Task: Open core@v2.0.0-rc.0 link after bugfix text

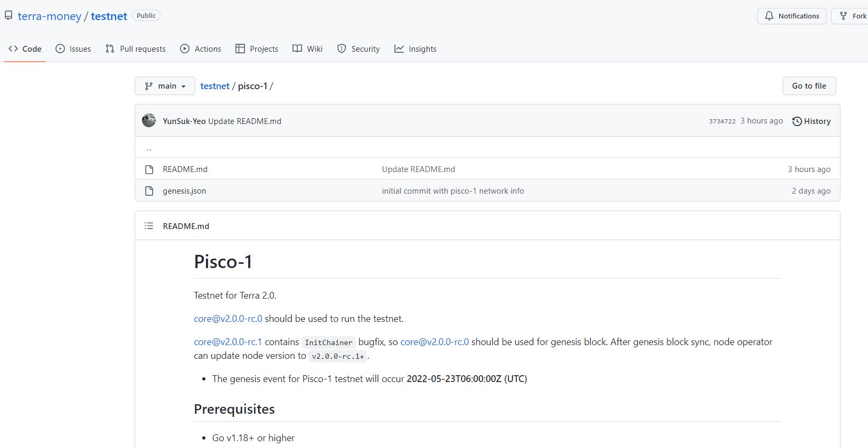Action: click(435, 342)
